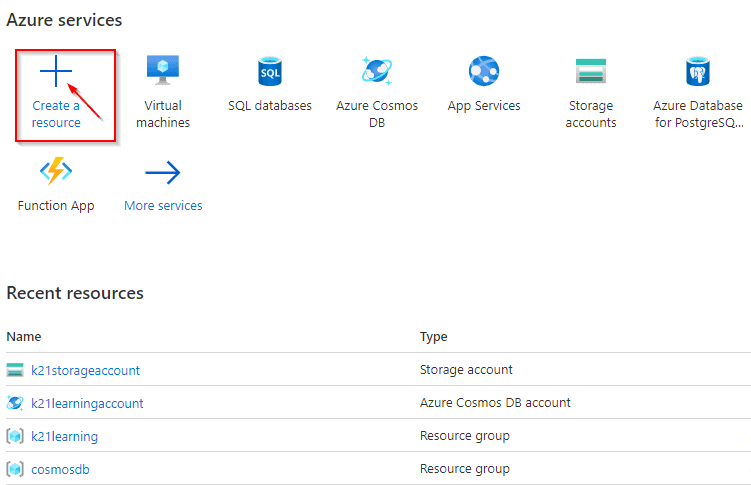The height and width of the screenshot is (485, 751).
Task: Click the 'Storage accounts' label
Action: (x=591, y=114)
